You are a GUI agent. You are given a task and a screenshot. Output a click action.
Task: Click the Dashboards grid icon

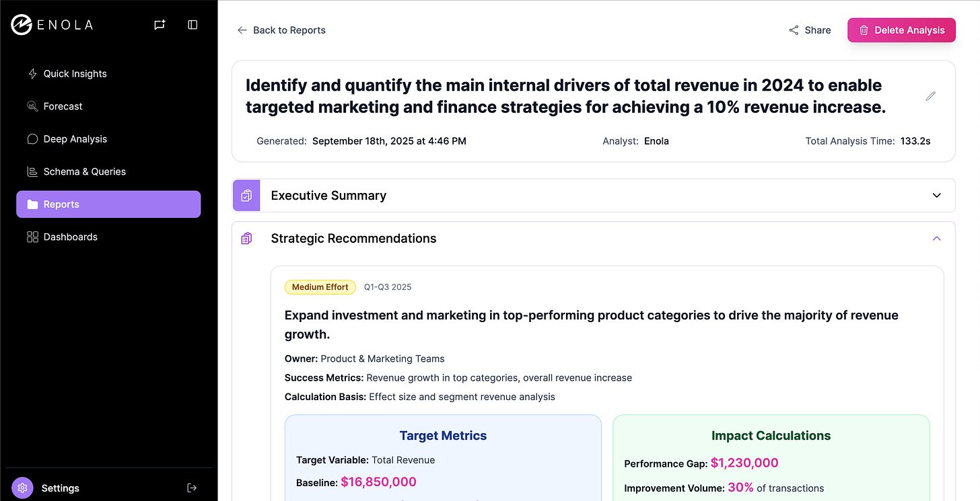(x=32, y=237)
